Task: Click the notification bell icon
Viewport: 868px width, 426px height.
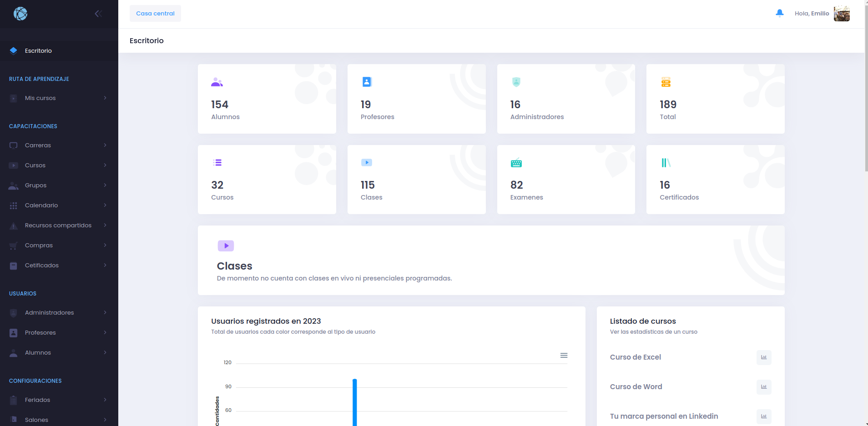Action: [779, 13]
